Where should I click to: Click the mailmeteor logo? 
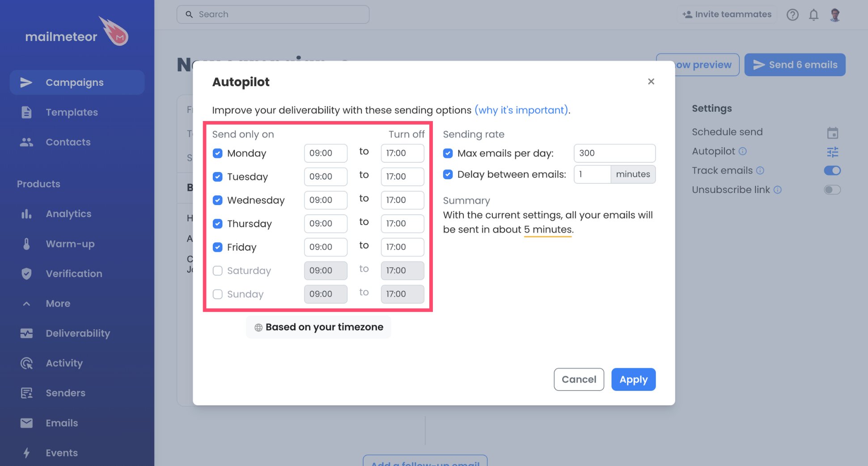pyautogui.click(x=76, y=32)
